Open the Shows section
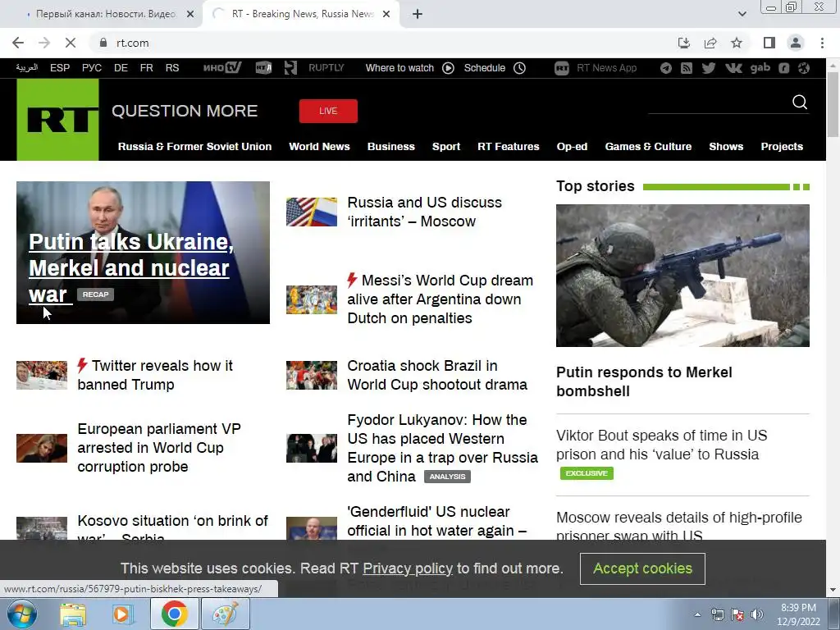This screenshot has height=630, width=840. tap(726, 146)
